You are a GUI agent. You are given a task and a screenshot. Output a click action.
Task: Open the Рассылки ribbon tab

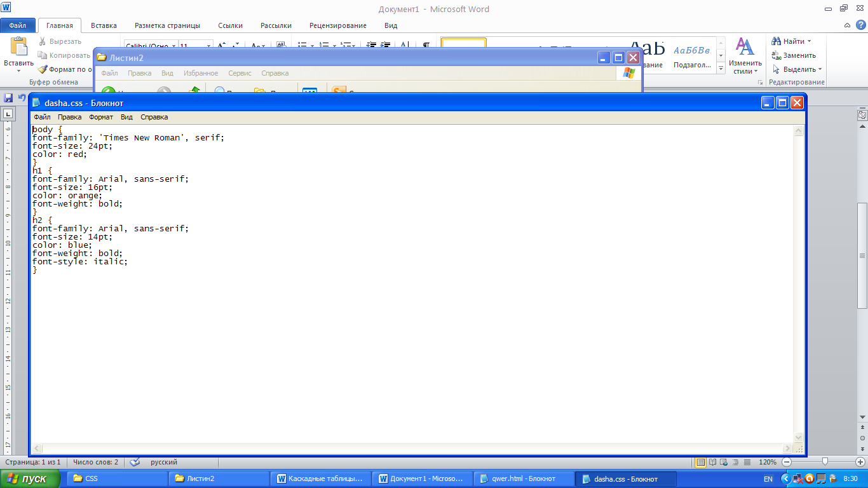[x=276, y=25]
